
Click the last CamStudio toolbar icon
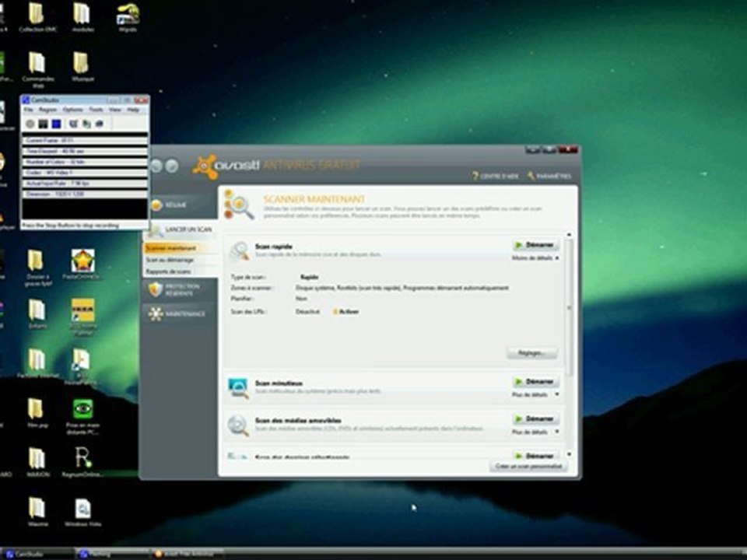[x=100, y=124]
